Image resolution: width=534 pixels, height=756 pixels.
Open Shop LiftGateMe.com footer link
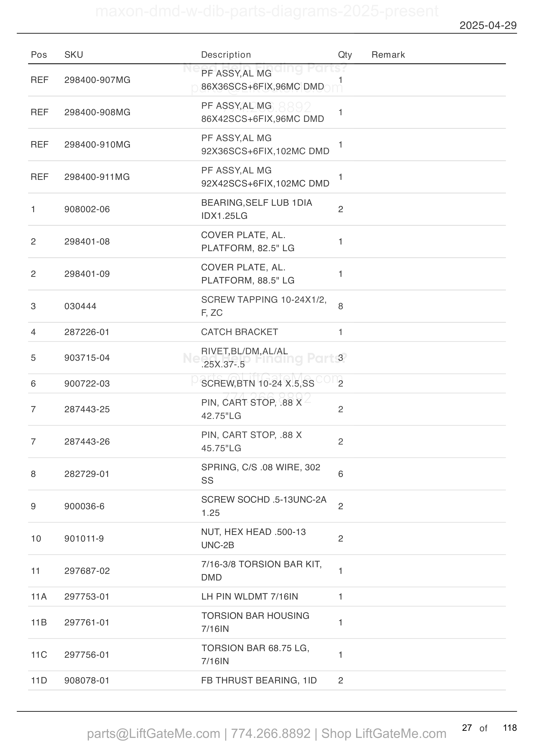pyautogui.click(x=384, y=734)
